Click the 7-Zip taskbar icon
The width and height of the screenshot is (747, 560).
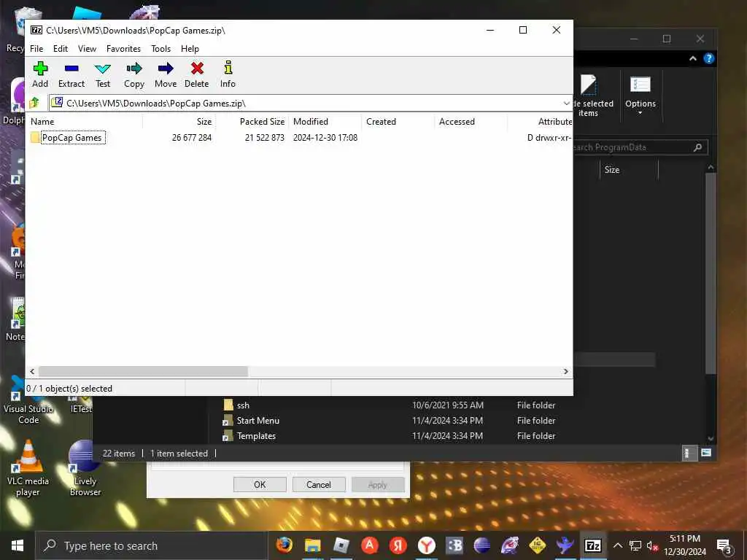click(x=592, y=545)
